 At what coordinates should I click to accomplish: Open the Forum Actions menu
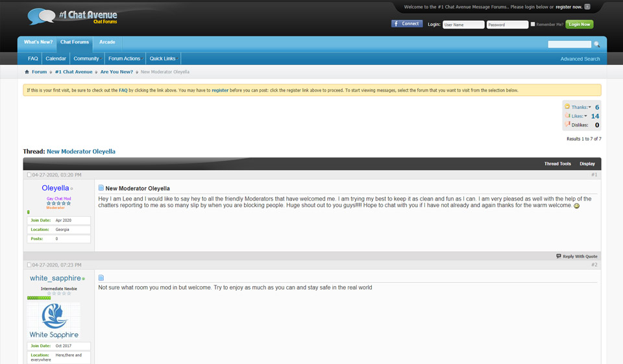click(125, 58)
